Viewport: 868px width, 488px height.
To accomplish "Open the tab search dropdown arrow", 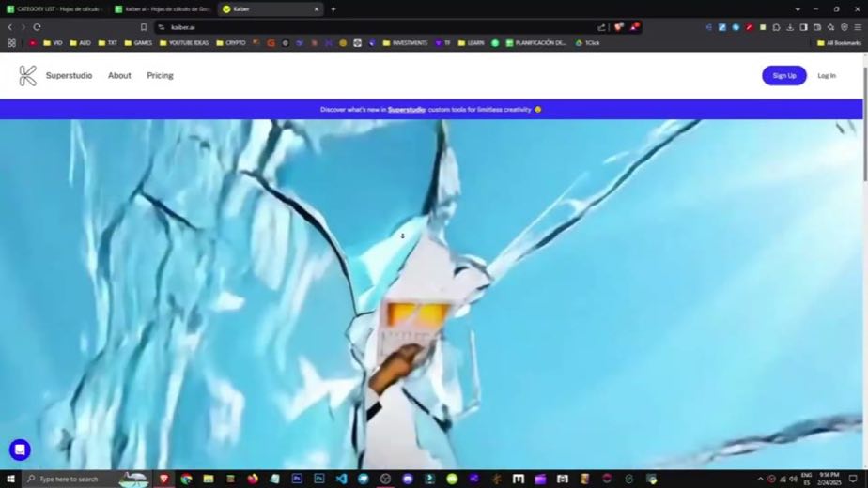I will pos(798,9).
